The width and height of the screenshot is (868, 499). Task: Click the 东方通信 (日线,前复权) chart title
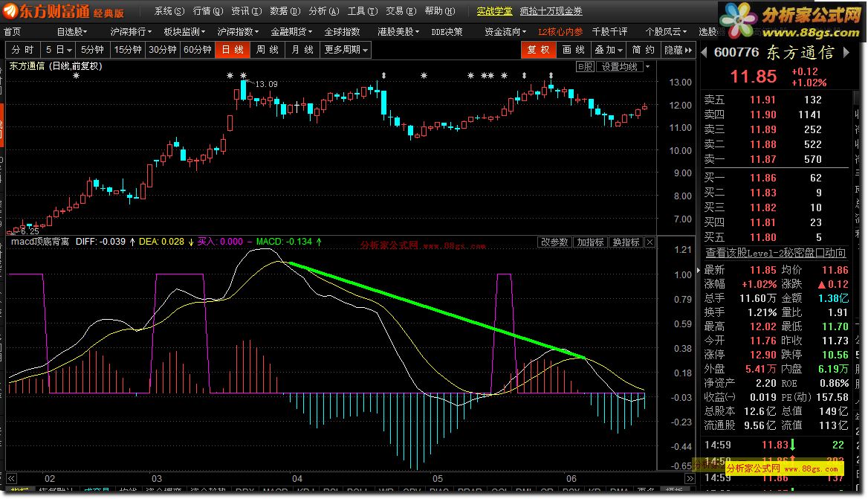56,66
